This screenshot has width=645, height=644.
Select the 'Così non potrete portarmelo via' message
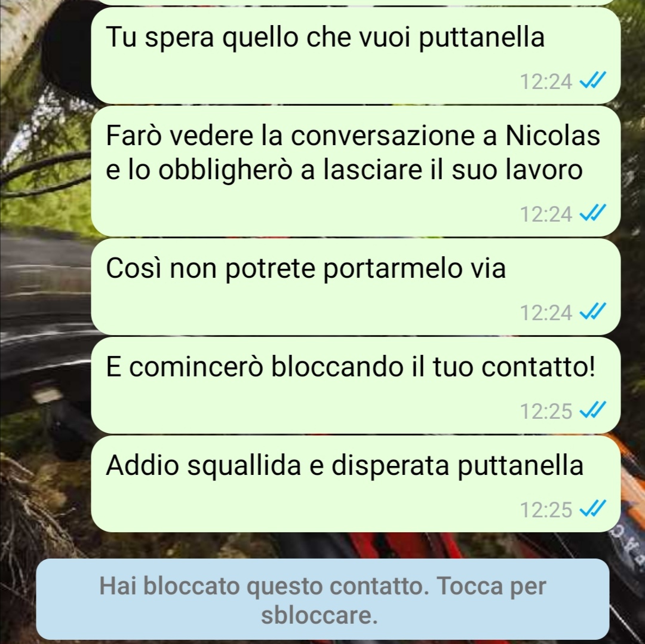(x=356, y=287)
